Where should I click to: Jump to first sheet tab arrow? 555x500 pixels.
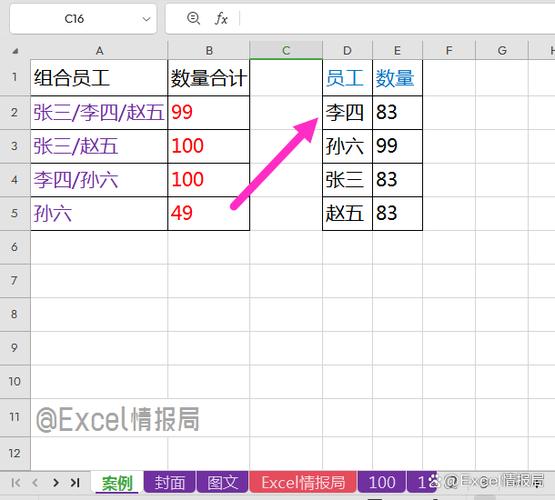(x=16, y=483)
